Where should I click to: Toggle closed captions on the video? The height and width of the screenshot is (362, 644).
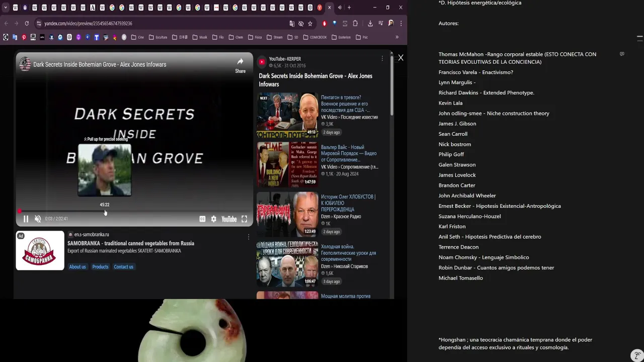[x=202, y=219]
